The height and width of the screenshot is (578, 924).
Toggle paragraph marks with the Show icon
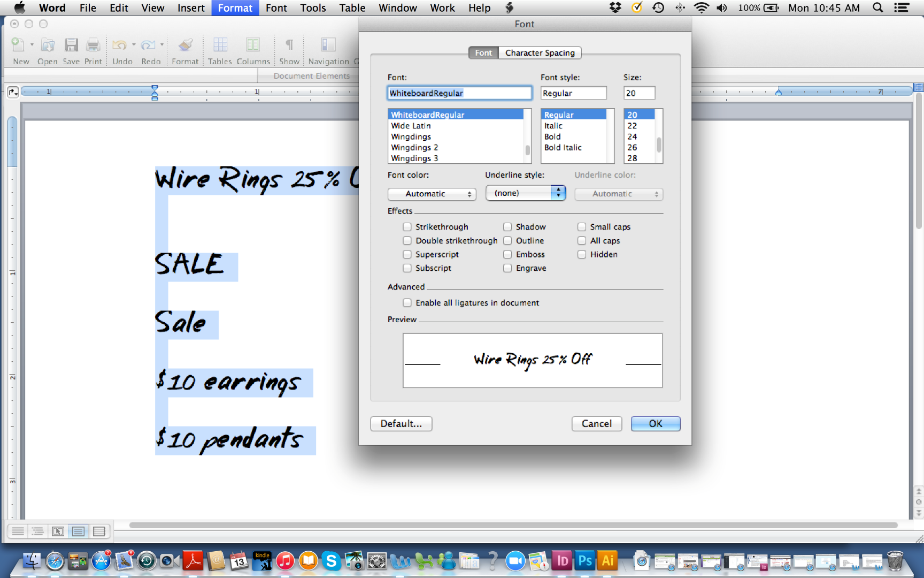[x=289, y=45]
